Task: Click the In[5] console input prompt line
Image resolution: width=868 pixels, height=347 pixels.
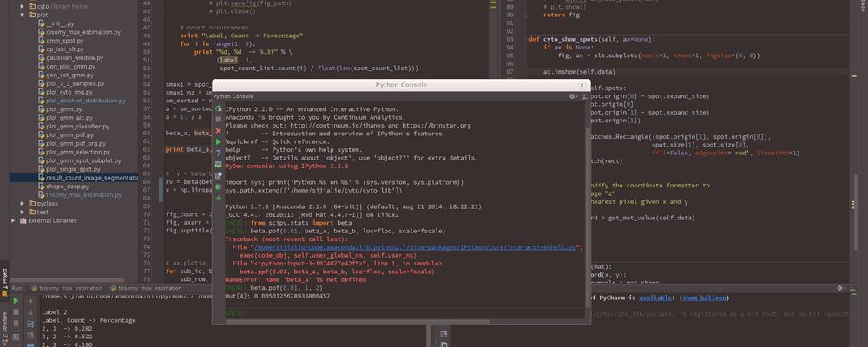Action: pos(404,312)
